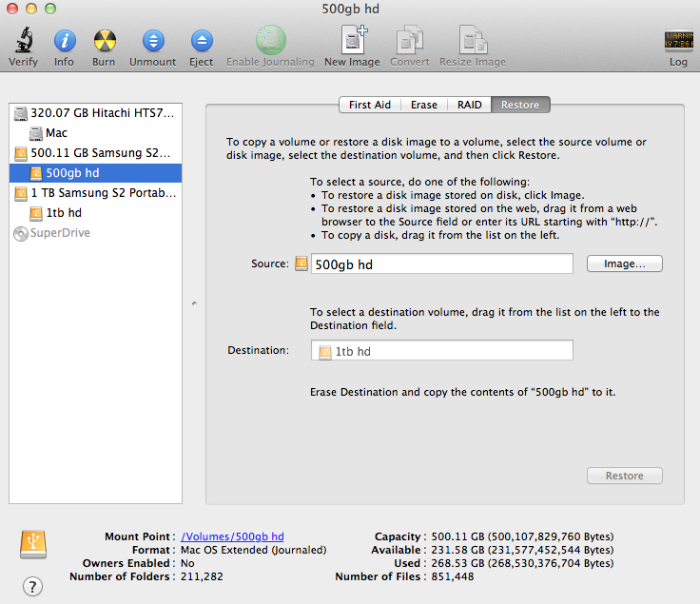Click the Number of Files value 851,448
This screenshot has width=700, height=604.
click(x=453, y=576)
